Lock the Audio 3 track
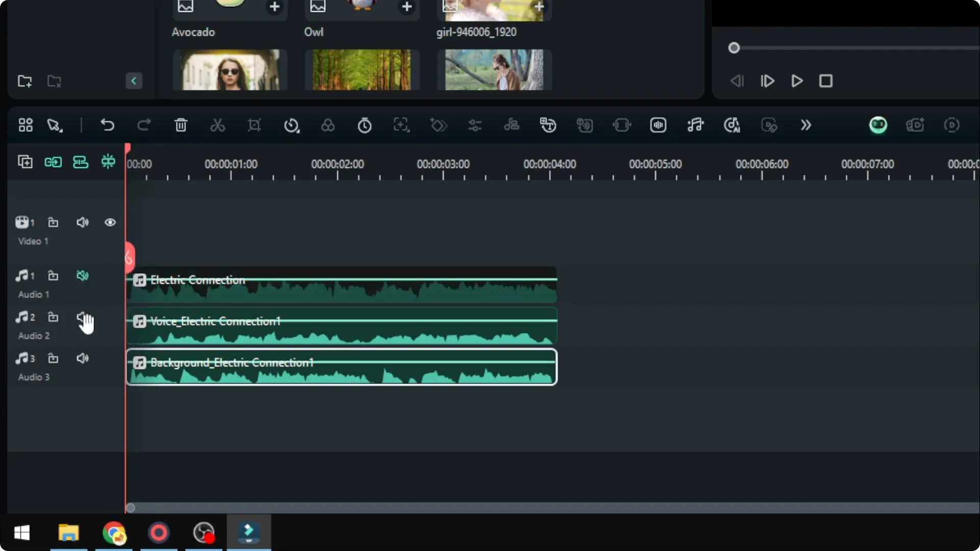Image resolution: width=980 pixels, height=551 pixels. click(x=53, y=358)
